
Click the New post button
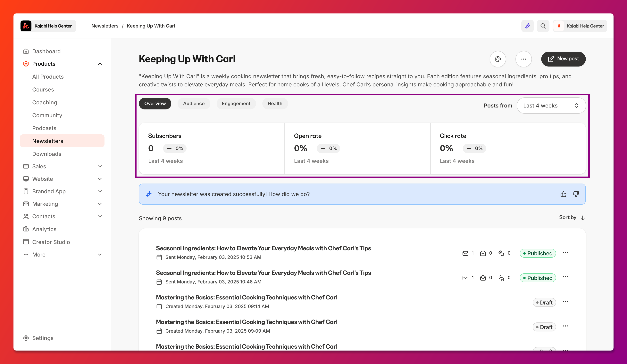pyautogui.click(x=563, y=59)
